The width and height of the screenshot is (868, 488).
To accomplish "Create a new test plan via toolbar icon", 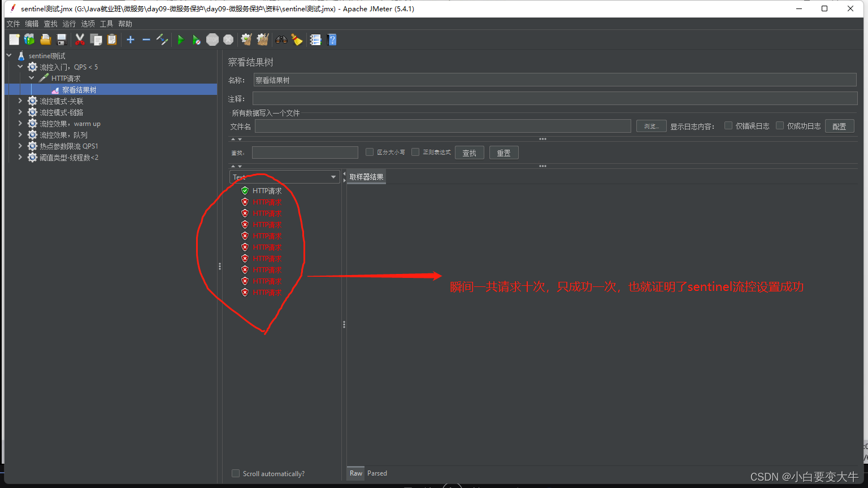I will [x=14, y=40].
